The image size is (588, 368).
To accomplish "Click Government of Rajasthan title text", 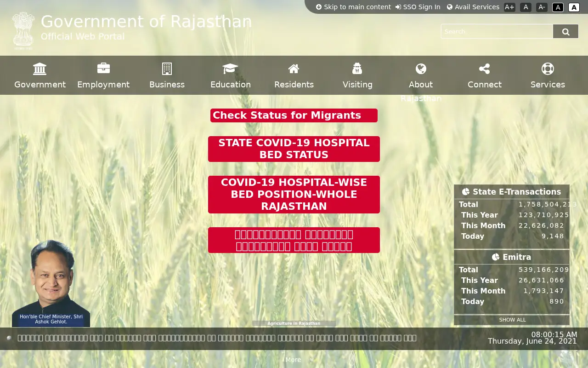I will tap(147, 22).
